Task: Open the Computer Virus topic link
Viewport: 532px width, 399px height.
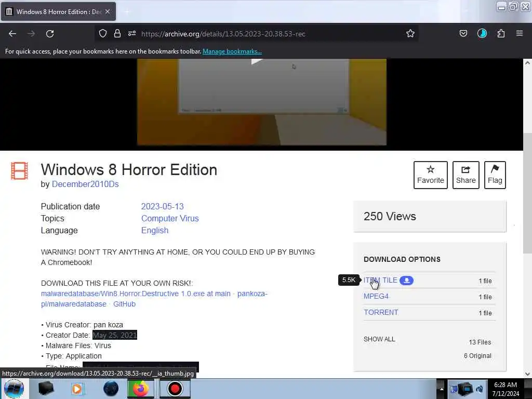Action: (170, 219)
